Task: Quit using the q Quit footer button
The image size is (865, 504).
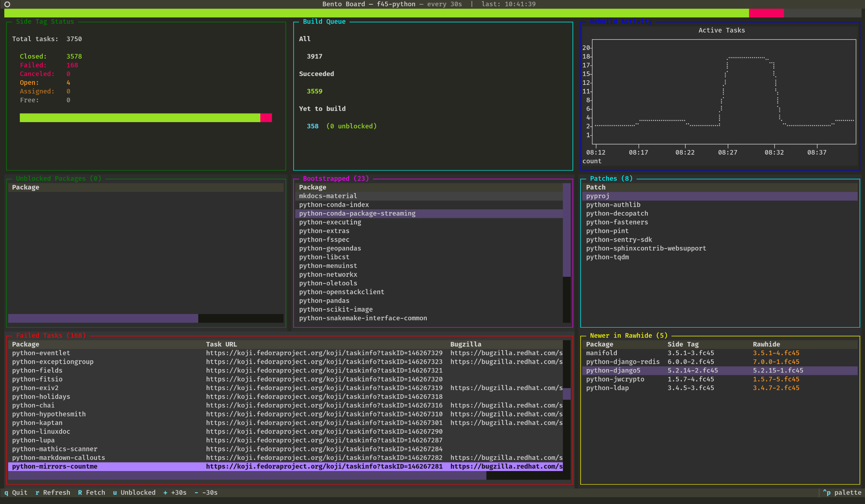Action: 16,492
